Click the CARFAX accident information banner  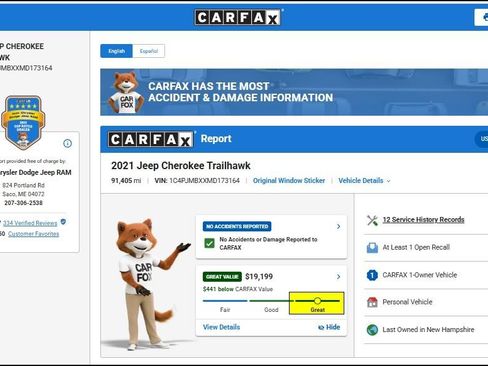[x=294, y=92]
